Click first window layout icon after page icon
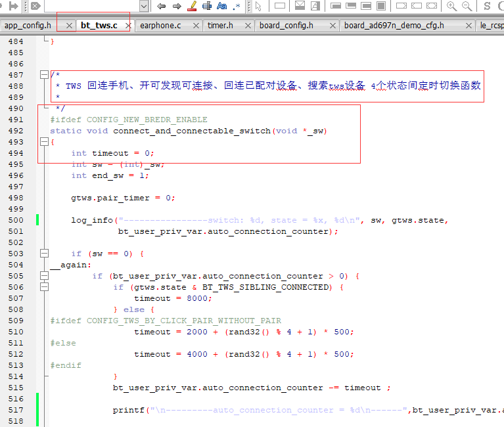The width and height of the screenshot is (504, 427). tap(336, 6)
